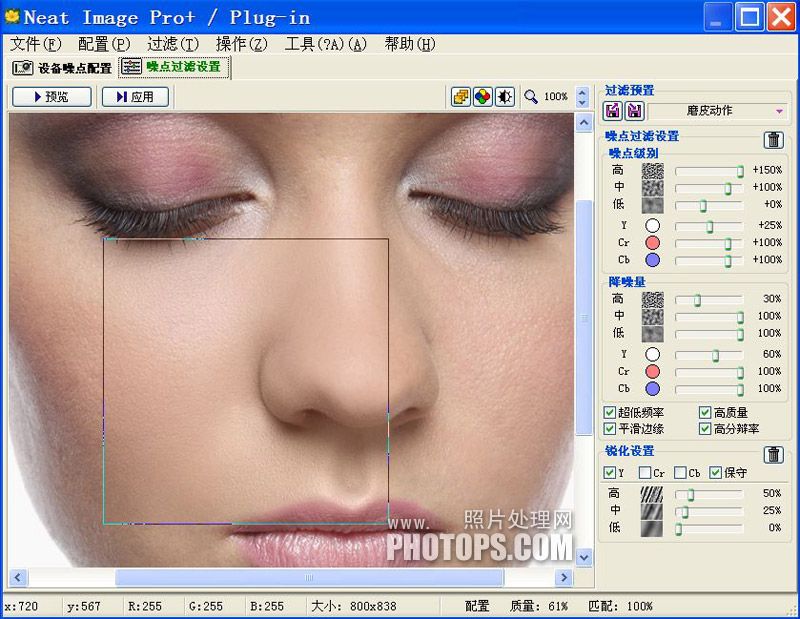Click the 大小: 800x838 status text
The height and width of the screenshot is (619, 800).
click(x=354, y=606)
